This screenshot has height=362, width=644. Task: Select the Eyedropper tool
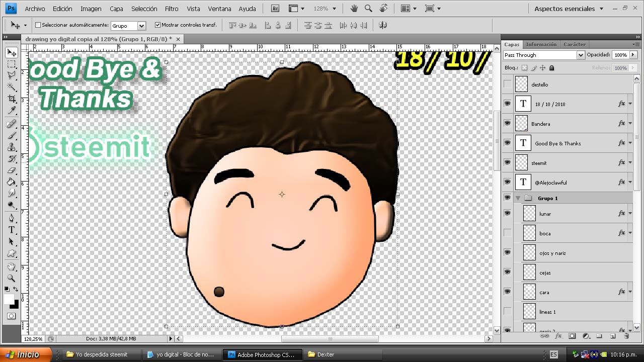point(12,111)
